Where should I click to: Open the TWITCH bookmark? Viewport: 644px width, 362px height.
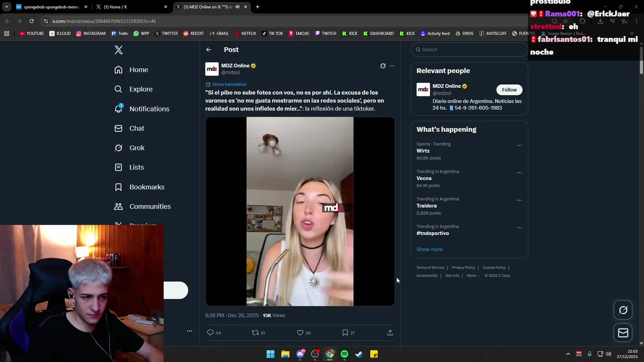326,34
